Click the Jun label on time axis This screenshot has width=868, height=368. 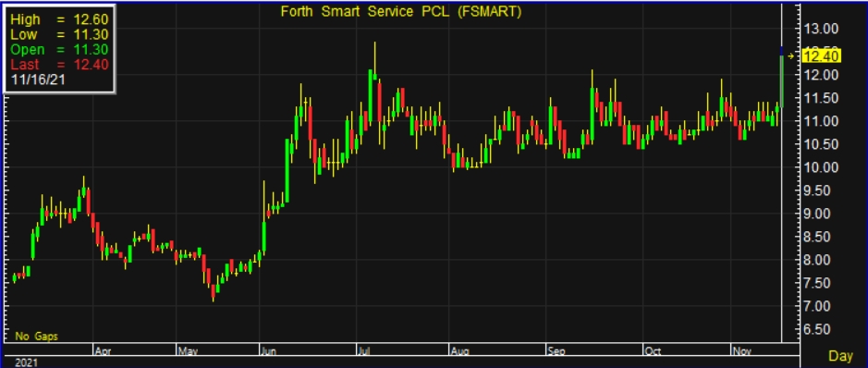click(268, 350)
